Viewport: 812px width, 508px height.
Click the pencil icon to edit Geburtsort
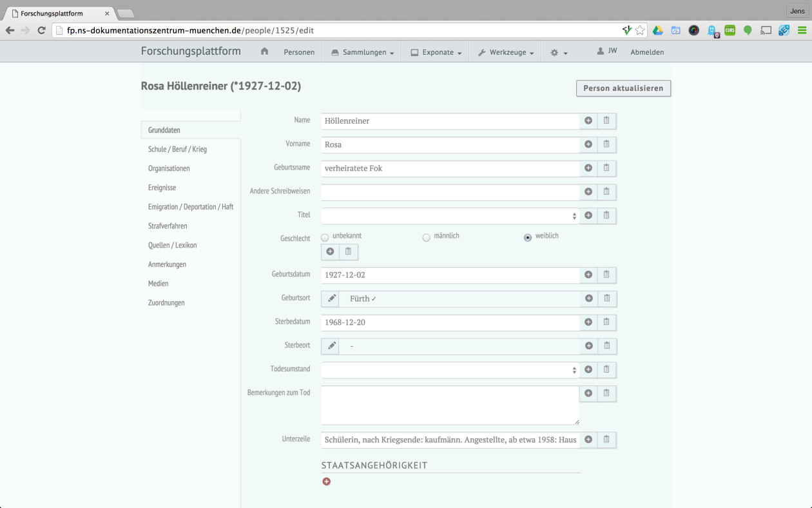click(x=331, y=298)
